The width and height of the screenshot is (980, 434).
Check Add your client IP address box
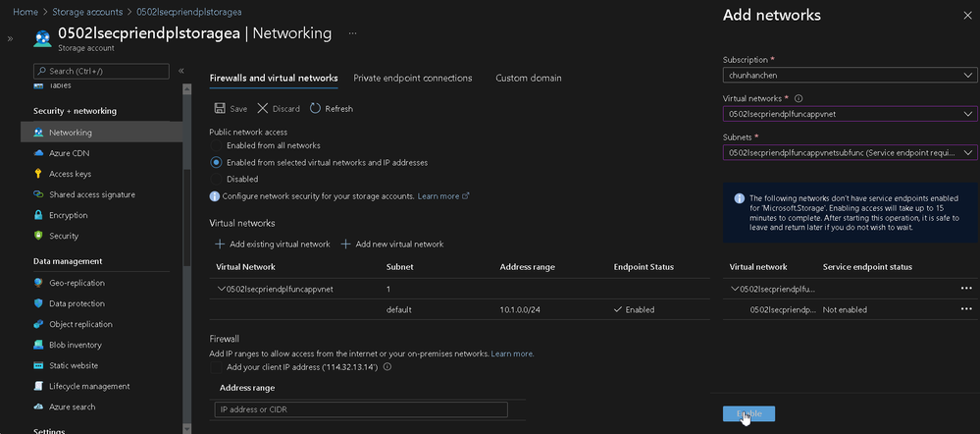coord(216,367)
